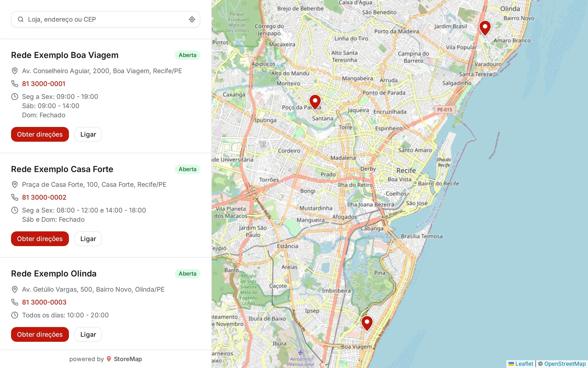Screen dimensions: 588x368
Task: Click the locate-me crosshair icon in search bar
Action: coord(192,19)
